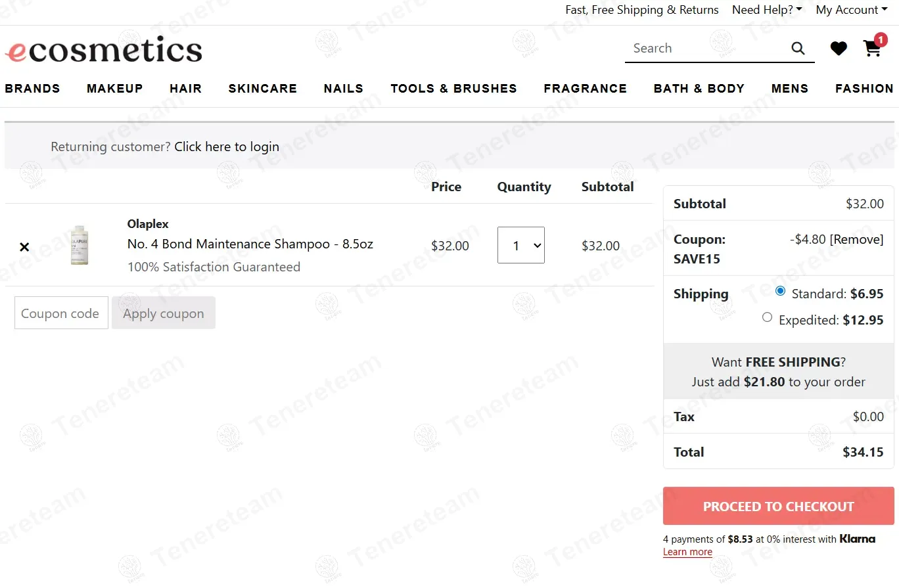Image resolution: width=899 pixels, height=588 pixels.
Task: Click here to login link
Action: click(227, 147)
